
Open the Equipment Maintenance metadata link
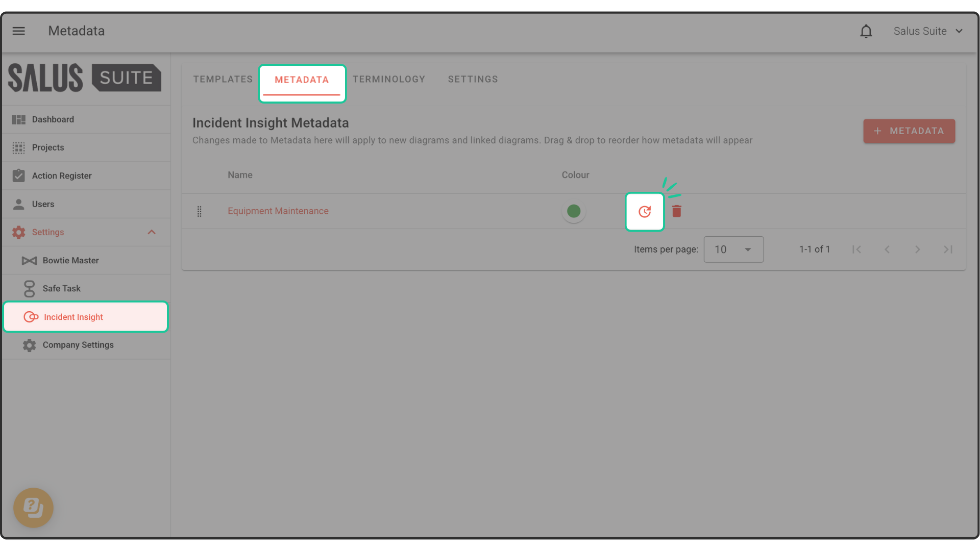278,211
